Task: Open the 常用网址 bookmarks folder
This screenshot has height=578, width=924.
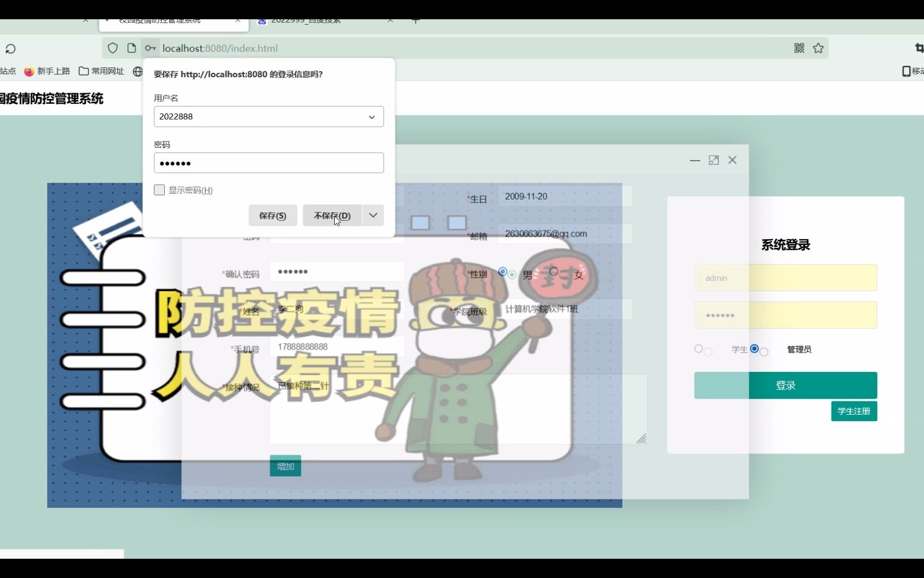Action: pyautogui.click(x=102, y=71)
